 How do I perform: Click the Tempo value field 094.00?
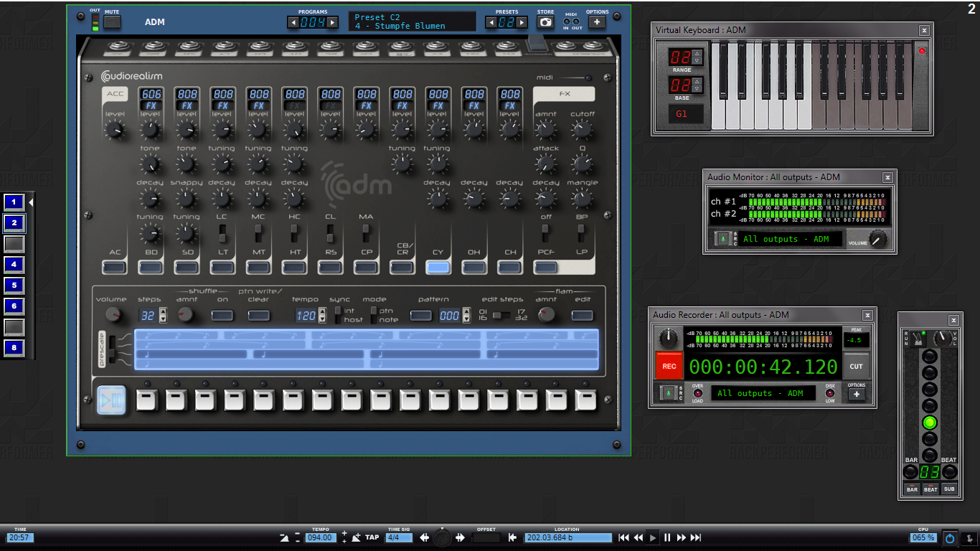pyautogui.click(x=321, y=537)
